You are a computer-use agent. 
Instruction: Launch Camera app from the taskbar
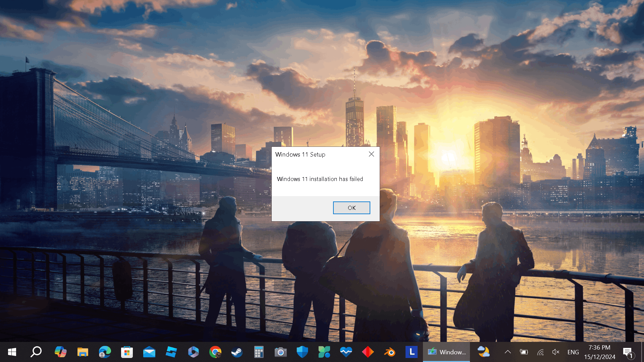[280, 352]
